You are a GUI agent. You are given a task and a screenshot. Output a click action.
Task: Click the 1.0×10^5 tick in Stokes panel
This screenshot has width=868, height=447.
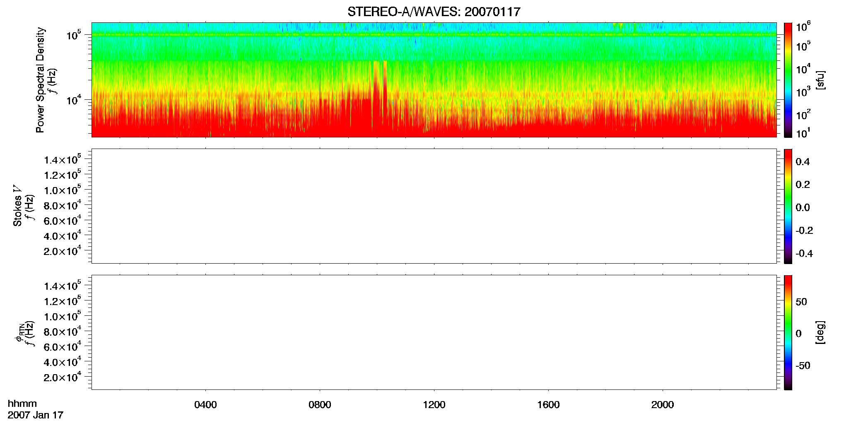[62, 190]
